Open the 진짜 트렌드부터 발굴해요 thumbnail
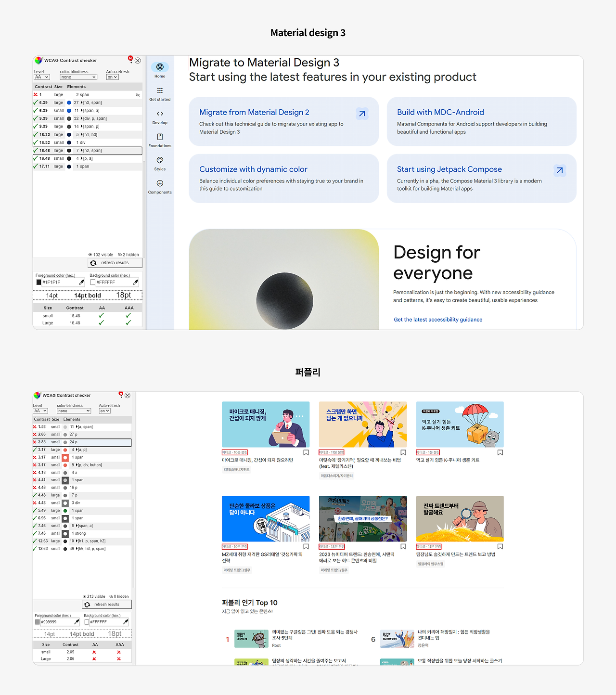Viewport: 616px width, 695px height. [460, 519]
